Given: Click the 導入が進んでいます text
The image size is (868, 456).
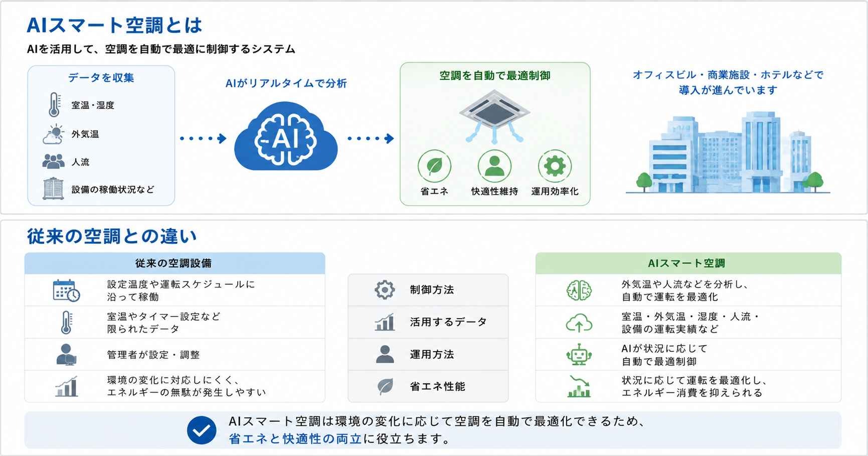Looking at the screenshot, I should click(728, 90).
